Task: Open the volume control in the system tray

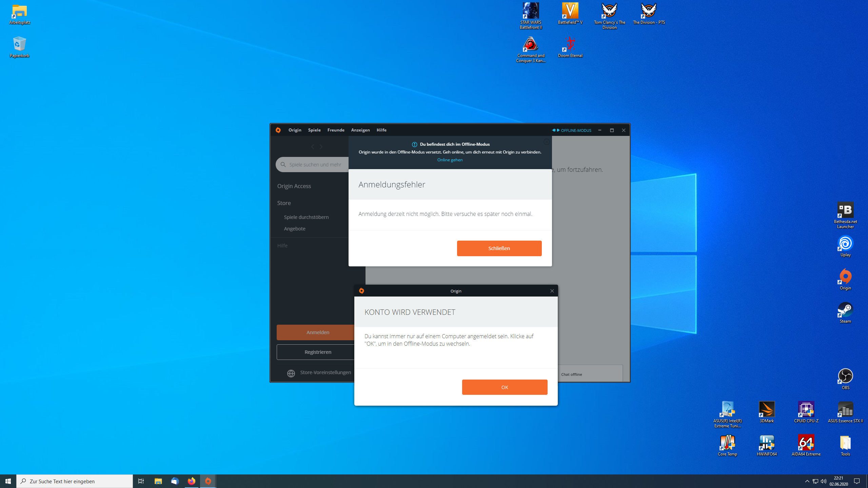Action: (824, 481)
